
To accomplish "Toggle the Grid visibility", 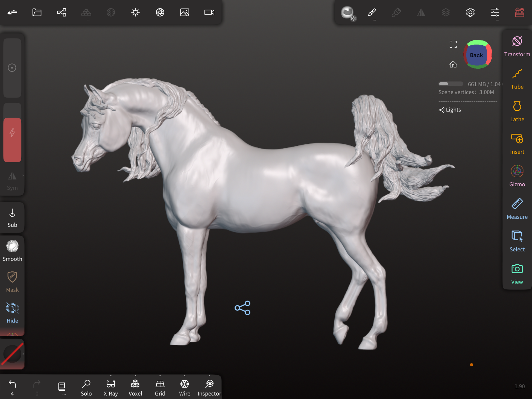I will 160,387.
